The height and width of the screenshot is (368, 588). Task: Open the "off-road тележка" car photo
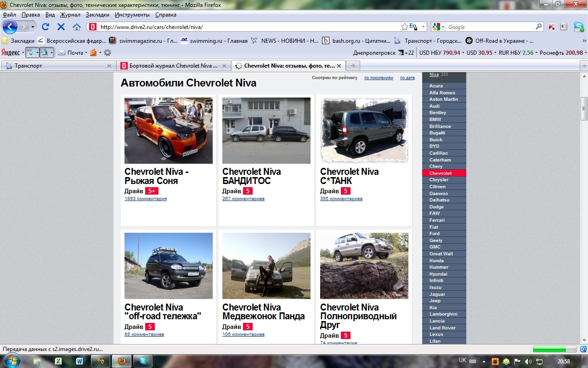point(169,266)
